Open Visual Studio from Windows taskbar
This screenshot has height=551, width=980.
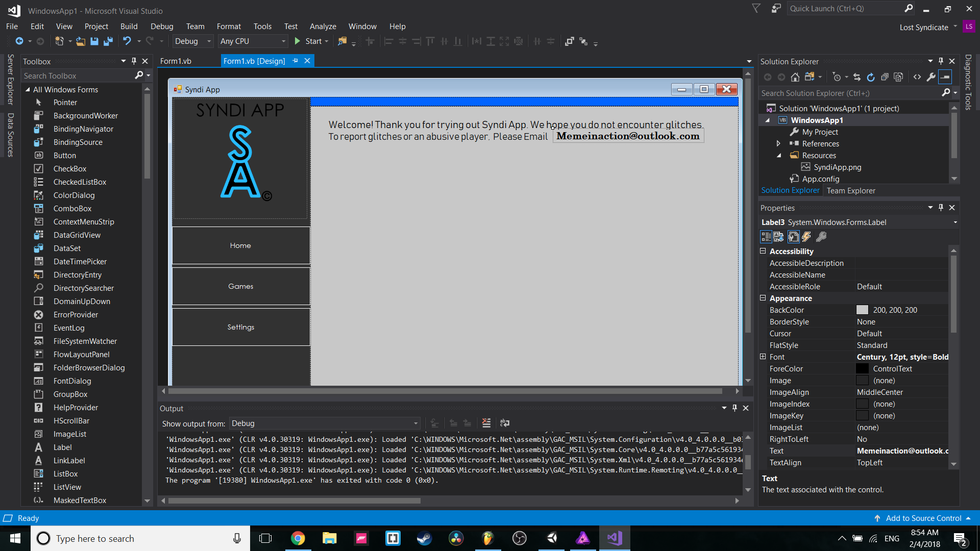tap(614, 538)
